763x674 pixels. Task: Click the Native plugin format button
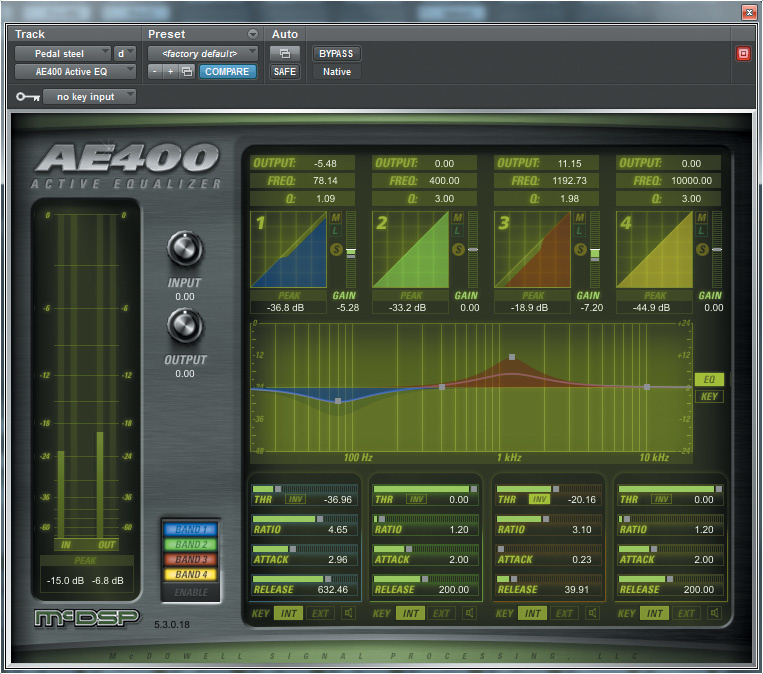click(336, 72)
